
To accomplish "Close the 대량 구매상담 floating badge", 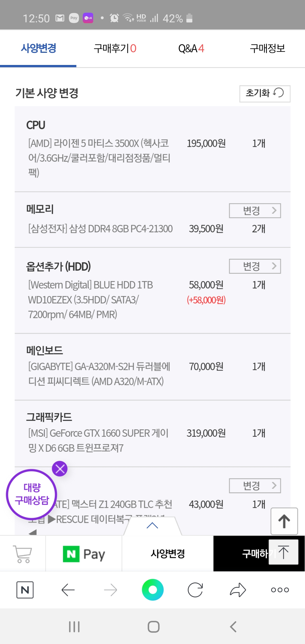I will click(x=60, y=469).
